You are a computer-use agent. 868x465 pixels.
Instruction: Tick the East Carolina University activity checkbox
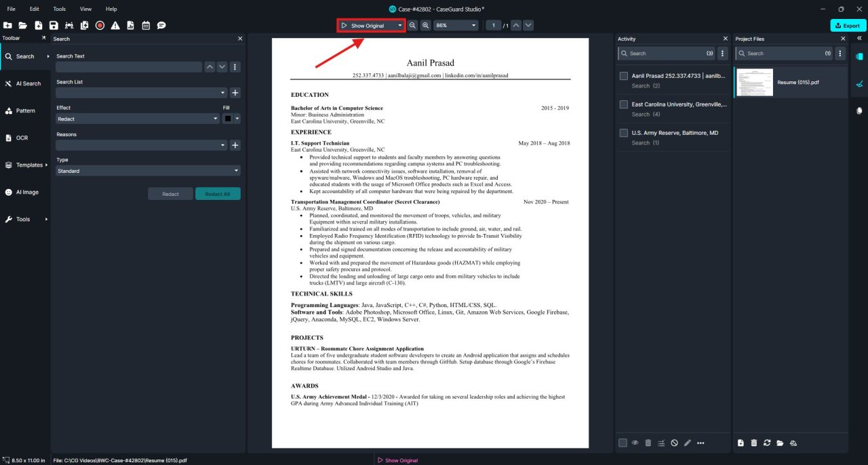(623, 104)
